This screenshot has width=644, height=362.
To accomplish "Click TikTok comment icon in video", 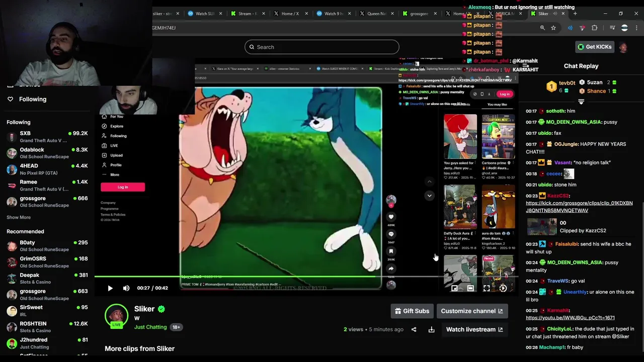I will pyautogui.click(x=391, y=234).
